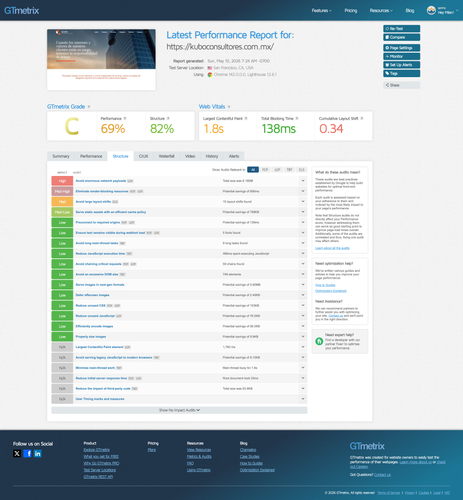Expand Reduce unused CSS audit
The image size is (463, 500).
[x=303, y=305]
